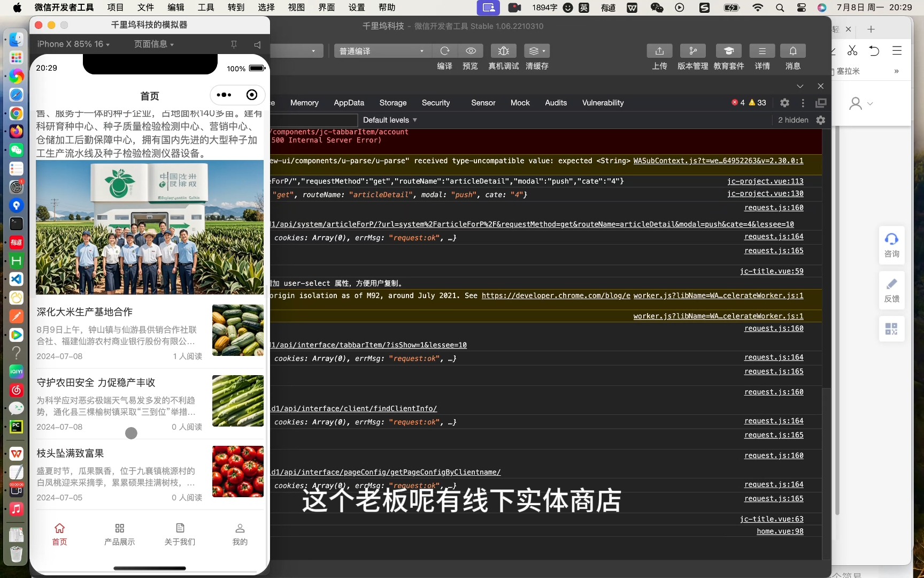Open the 详情 details panel
Screen dimensions: 924x578
click(x=762, y=51)
